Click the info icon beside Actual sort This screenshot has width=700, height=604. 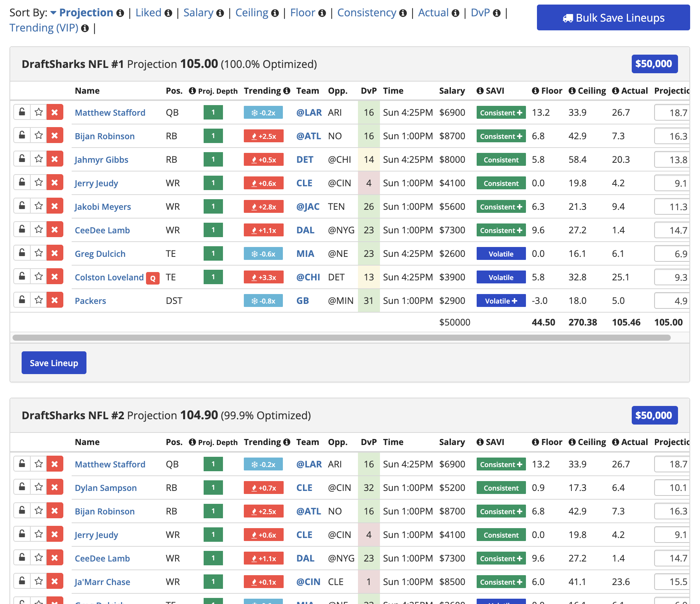tap(455, 13)
